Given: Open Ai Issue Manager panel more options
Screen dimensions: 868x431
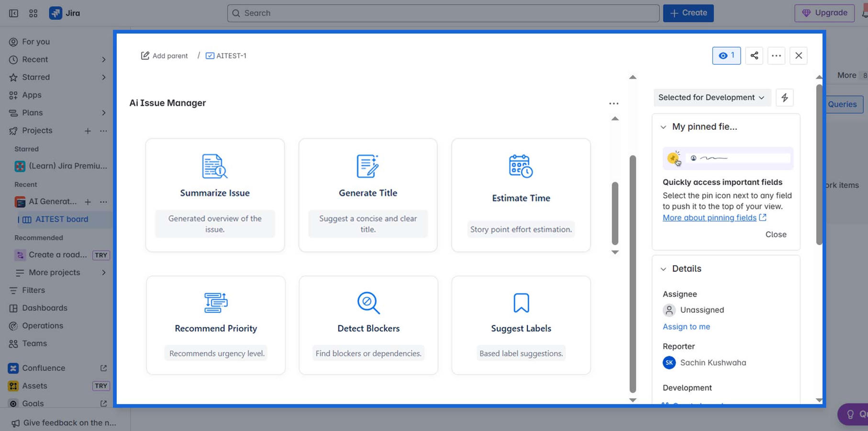Looking at the screenshot, I should click(614, 103).
